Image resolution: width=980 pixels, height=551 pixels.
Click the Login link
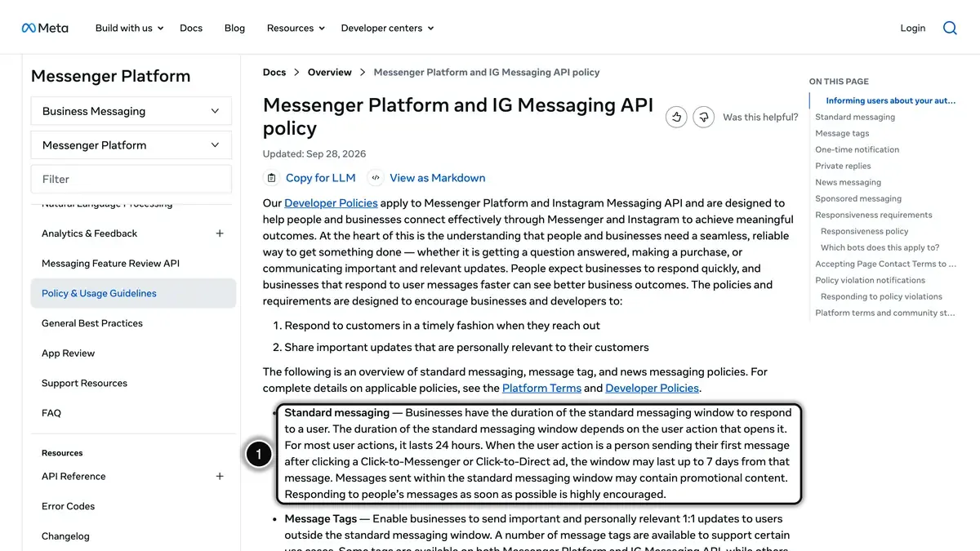[913, 28]
